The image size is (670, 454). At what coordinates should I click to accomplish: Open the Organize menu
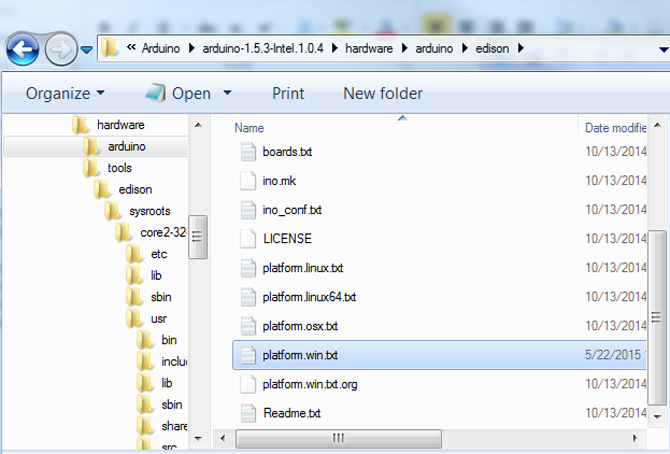click(x=65, y=93)
